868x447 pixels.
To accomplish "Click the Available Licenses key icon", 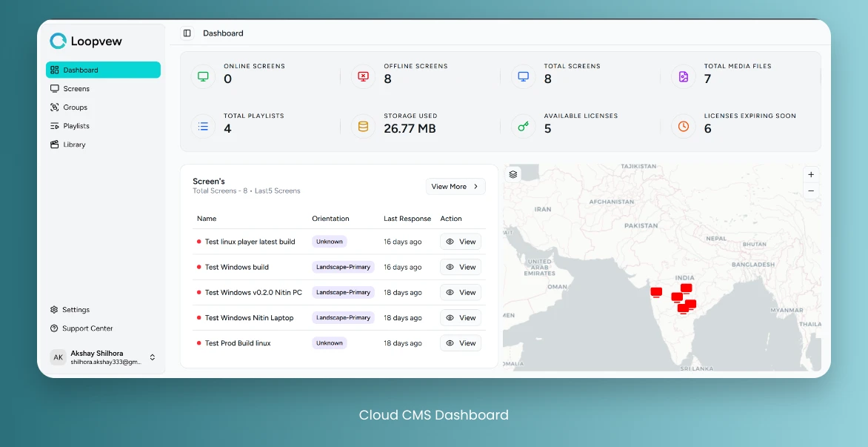I will (523, 126).
